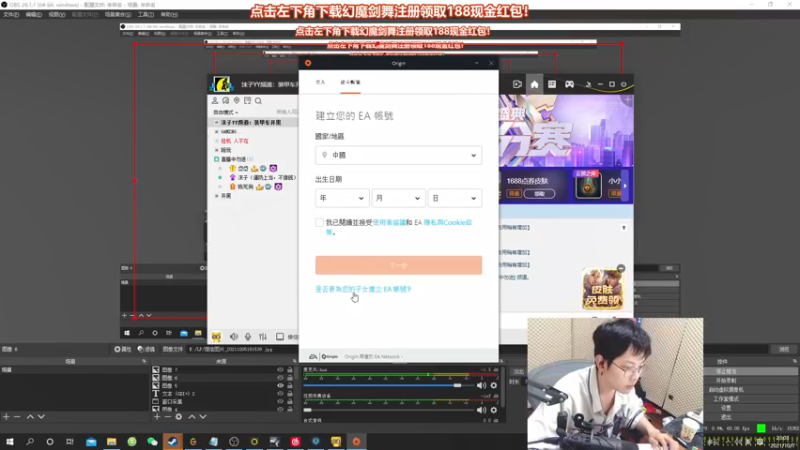Toggle the eye icon for the 图像 5 source

click(x=280, y=386)
